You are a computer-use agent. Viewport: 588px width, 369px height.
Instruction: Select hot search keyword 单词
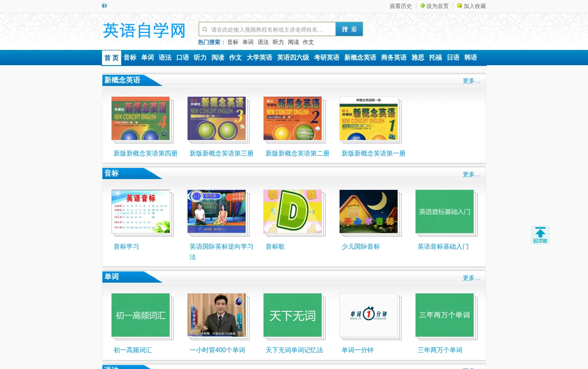pyautogui.click(x=248, y=42)
